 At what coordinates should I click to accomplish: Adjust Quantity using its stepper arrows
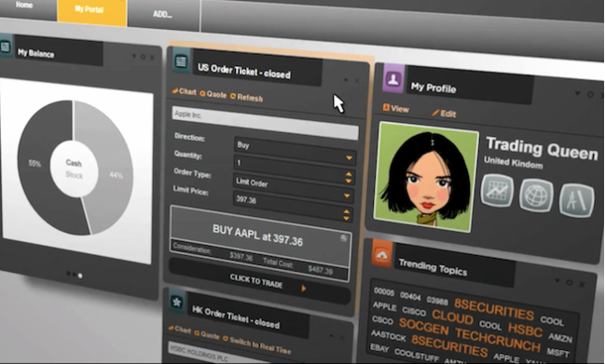click(x=349, y=177)
